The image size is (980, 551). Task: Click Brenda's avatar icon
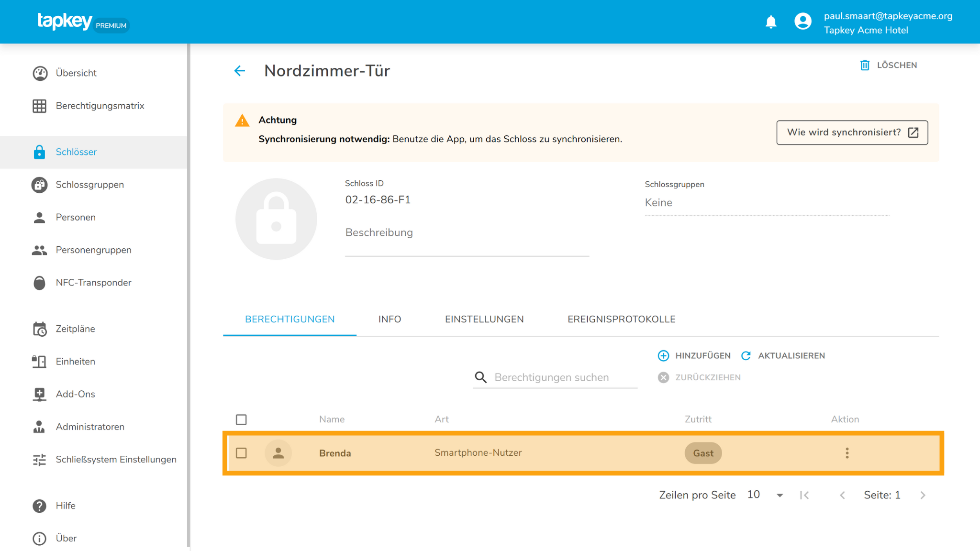coord(278,453)
